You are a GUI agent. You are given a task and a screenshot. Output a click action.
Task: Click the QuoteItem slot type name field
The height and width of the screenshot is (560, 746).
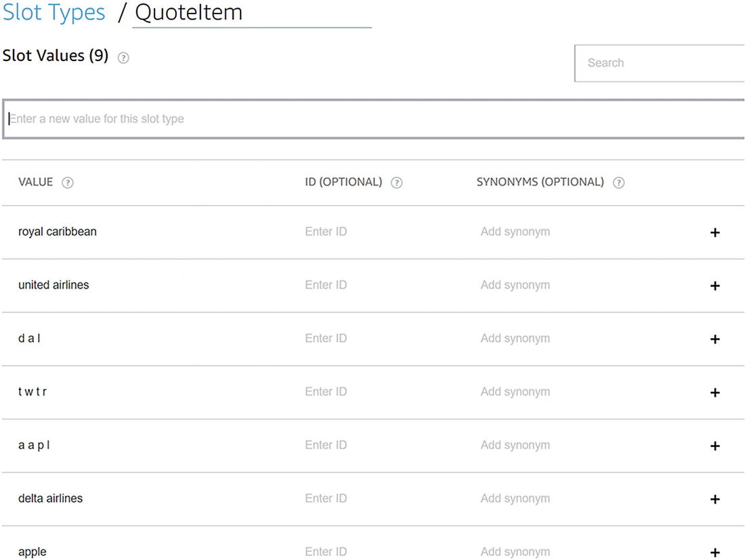pos(251,13)
